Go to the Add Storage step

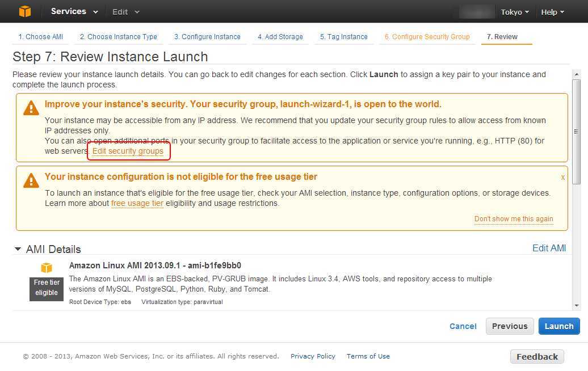pos(280,37)
